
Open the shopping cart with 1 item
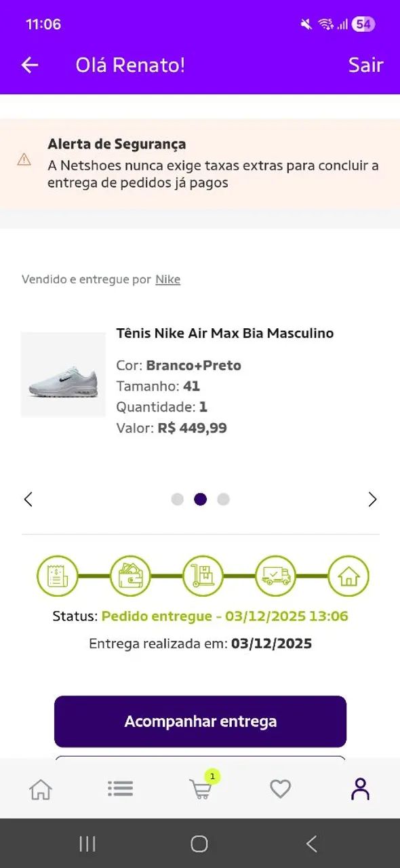(x=200, y=790)
